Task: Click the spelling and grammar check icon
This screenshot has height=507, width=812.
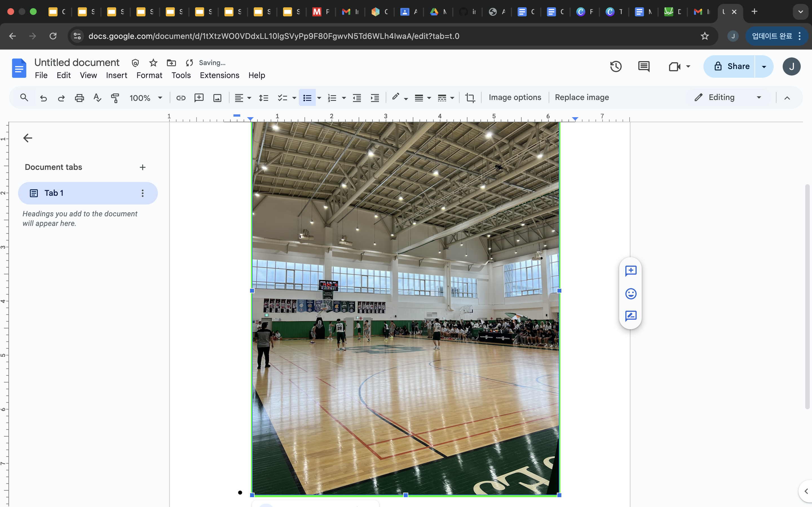Action: click(97, 97)
